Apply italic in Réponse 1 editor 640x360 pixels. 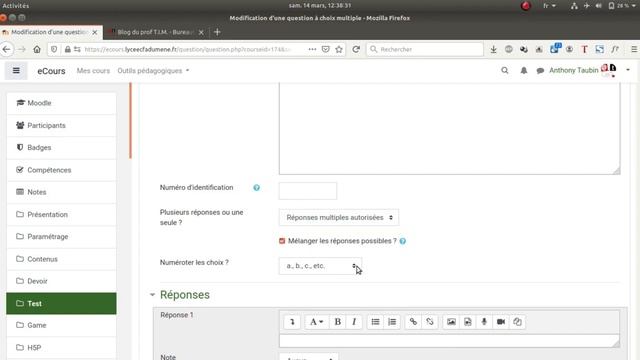click(354, 322)
